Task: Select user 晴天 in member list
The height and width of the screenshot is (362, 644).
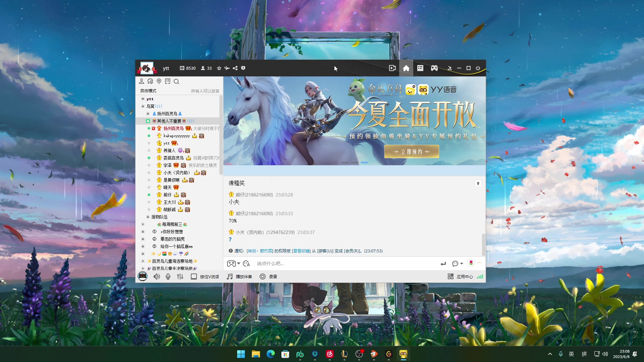Action: click(x=167, y=187)
